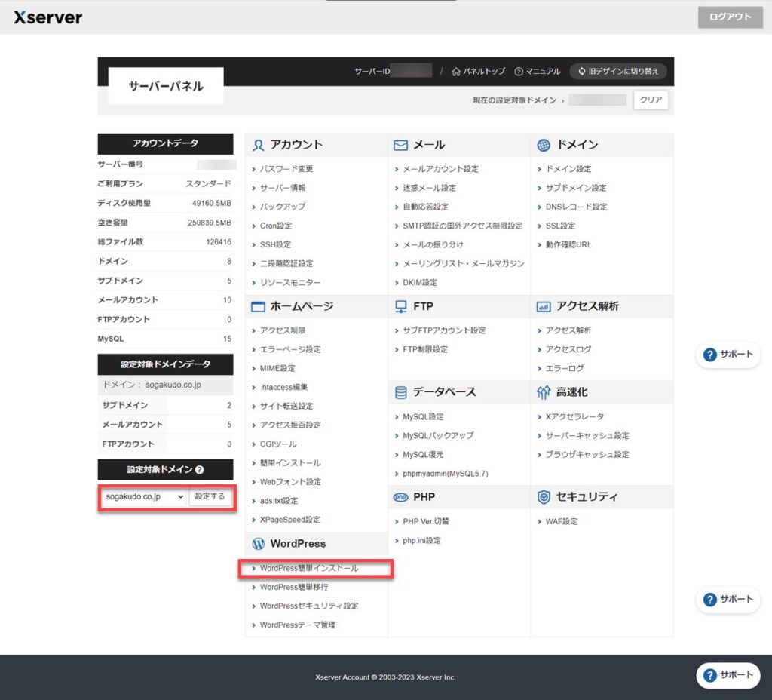
Task: Open 動作確認URL
Action: point(568,245)
